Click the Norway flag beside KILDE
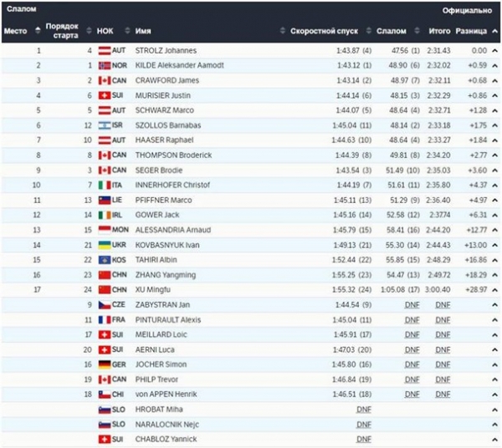 [x=105, y=65]
